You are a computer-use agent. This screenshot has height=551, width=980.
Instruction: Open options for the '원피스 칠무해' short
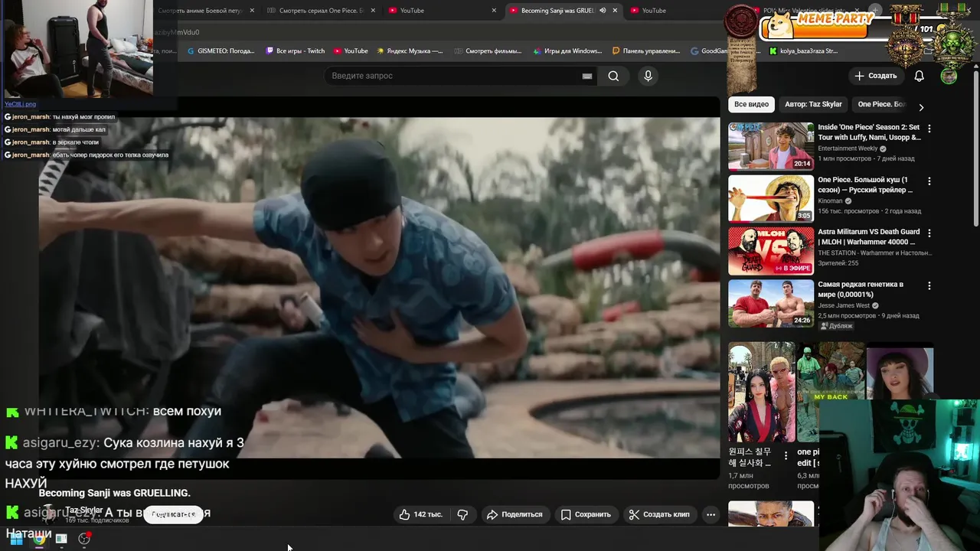(x=786, y=455)
